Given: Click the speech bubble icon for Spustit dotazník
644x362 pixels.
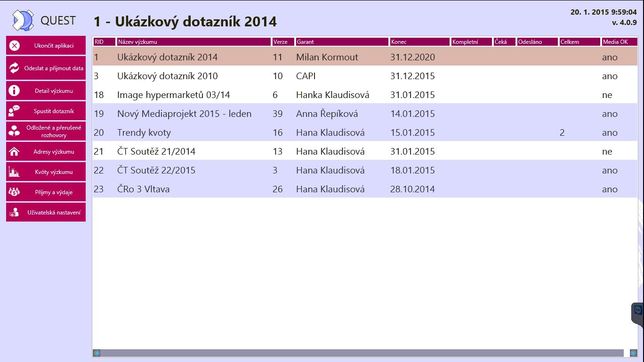Looking at the screenshot, I should [15, 111].
